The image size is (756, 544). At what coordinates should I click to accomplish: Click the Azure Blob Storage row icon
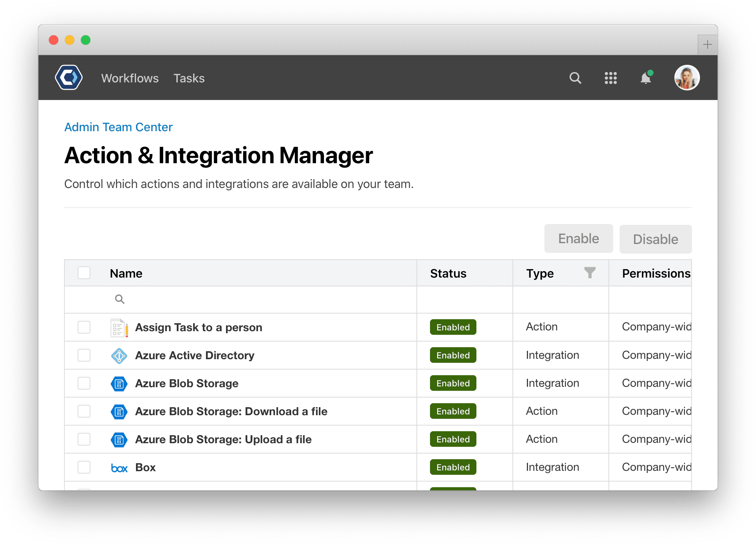coord(119,384)
